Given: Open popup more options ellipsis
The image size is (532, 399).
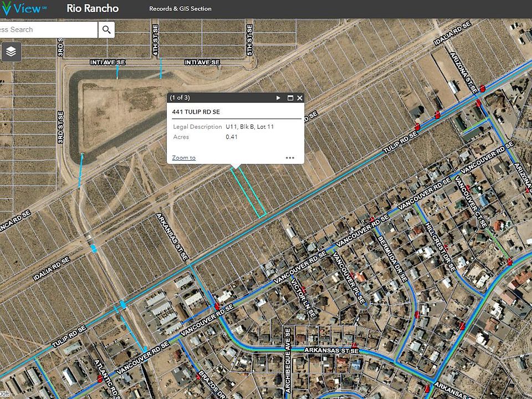Looking at the screenshot, I should [x=290, y=158].
